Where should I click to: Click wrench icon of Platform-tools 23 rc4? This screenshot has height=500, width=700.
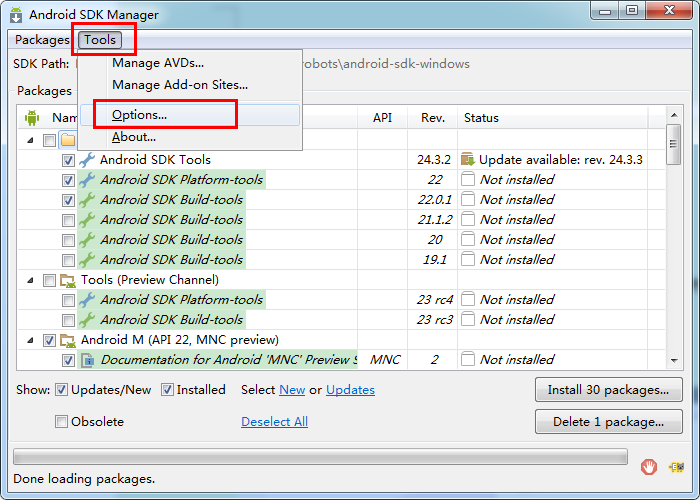pyautogui.click(x=87, y=300)
